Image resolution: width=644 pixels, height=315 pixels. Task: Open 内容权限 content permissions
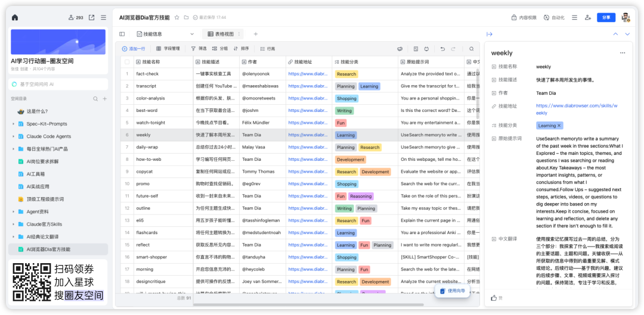(x=524, y=18)
